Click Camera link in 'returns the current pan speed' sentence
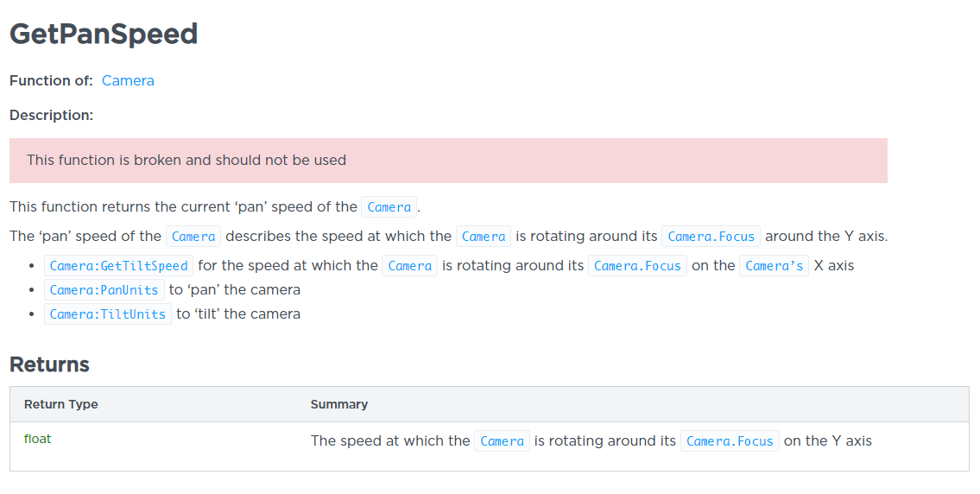Screen dimensions: 980x494 pos(389,207)
